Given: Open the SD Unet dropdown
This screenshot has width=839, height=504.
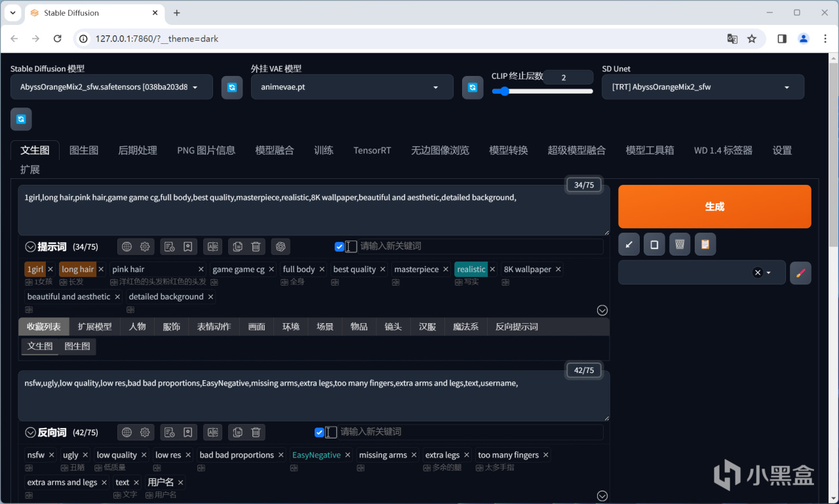Looking at the screenshot, I should (x=703, y=87).
